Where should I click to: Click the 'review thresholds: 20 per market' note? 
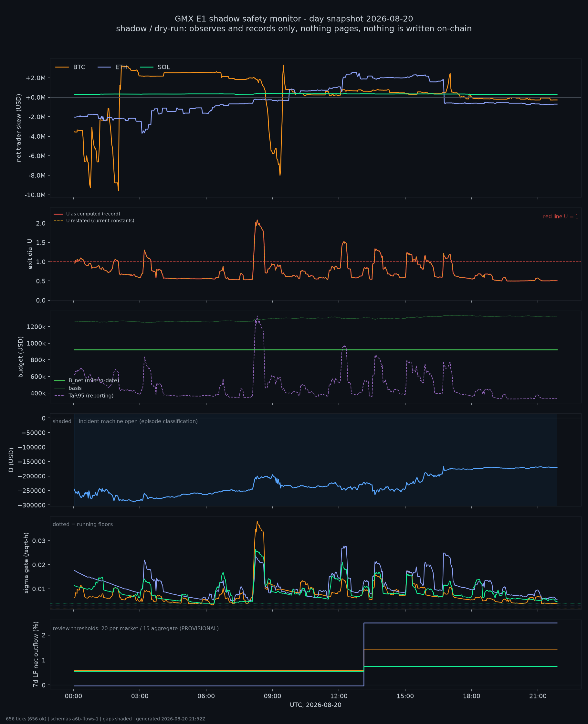pos(136,628)
